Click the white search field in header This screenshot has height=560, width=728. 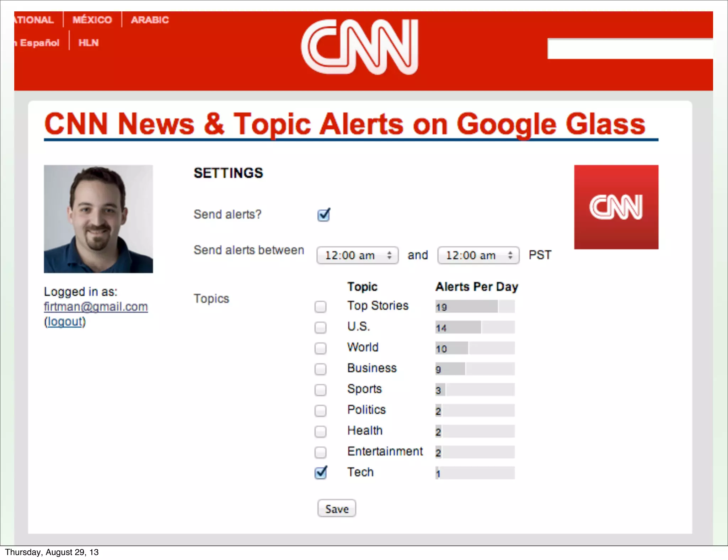(630, 49)
